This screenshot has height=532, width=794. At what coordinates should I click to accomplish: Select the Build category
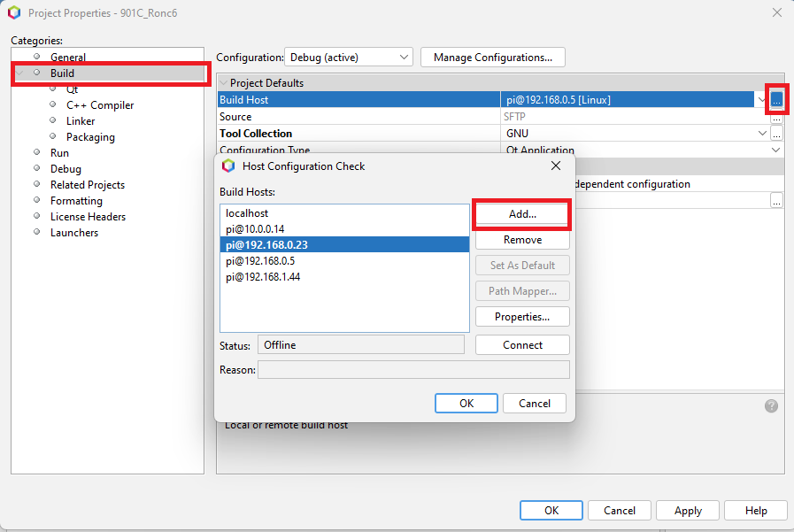[62, 73]
